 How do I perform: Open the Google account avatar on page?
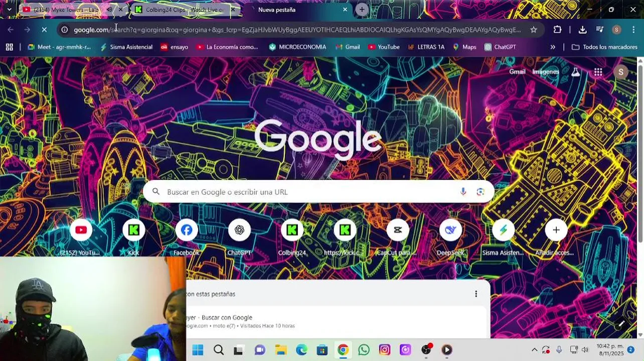620,72
